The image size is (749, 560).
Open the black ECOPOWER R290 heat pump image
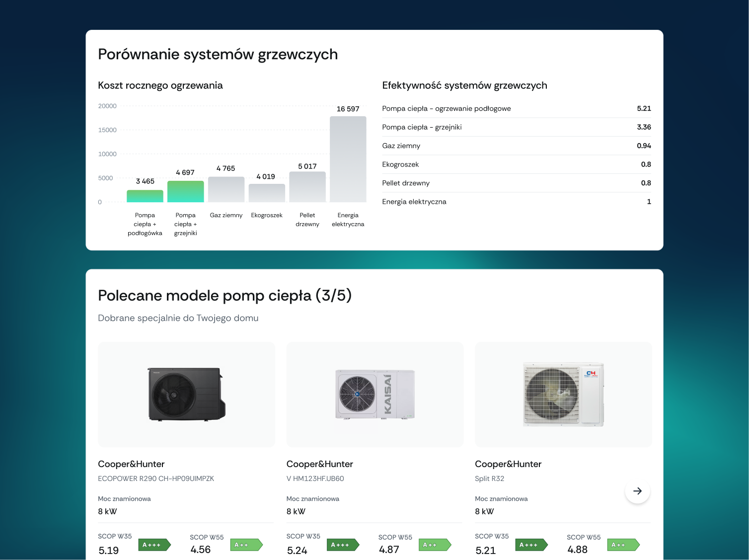[x=186, y=394]
